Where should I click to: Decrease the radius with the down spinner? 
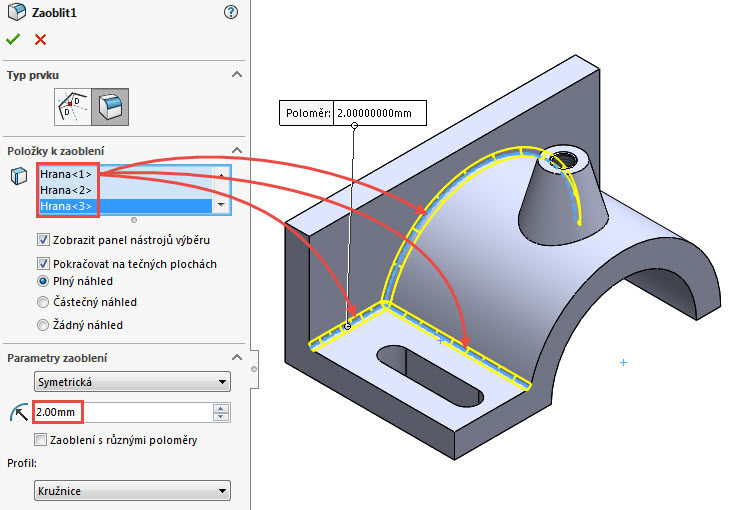pos(221,417)
